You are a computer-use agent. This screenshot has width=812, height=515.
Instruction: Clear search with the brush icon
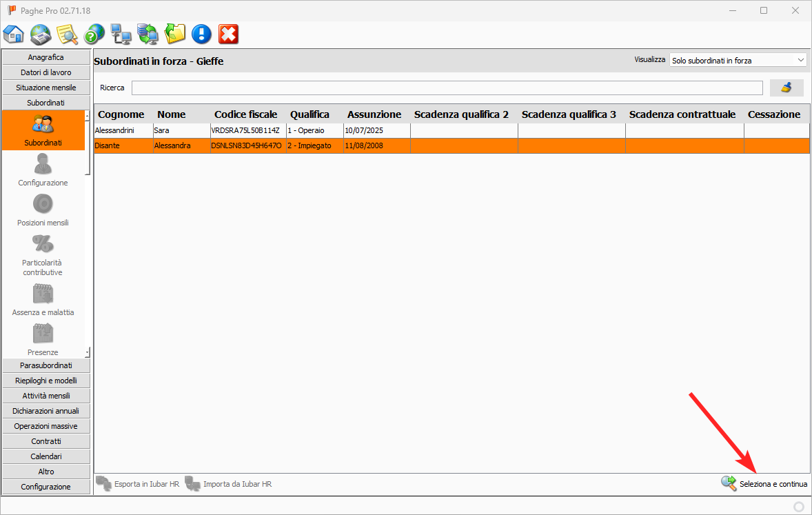coord(786,88)
